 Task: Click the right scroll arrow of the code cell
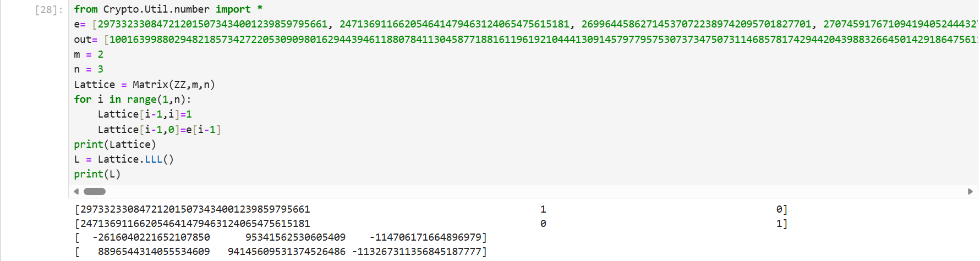click(x=970, y=191)
